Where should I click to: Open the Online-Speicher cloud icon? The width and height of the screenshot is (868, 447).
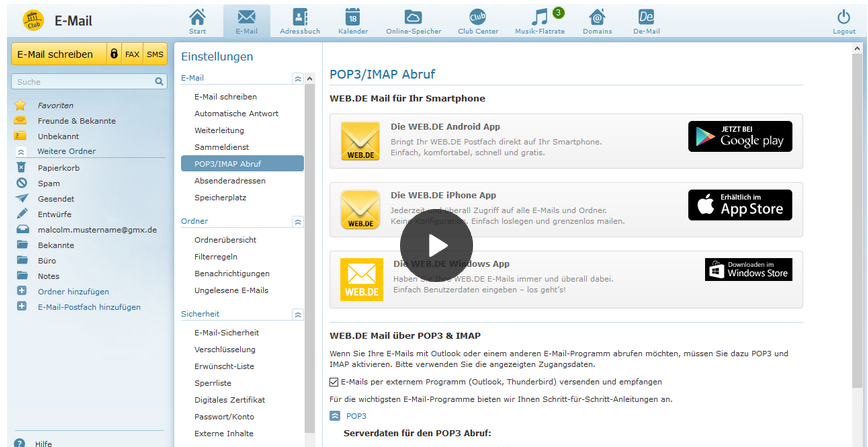point(413,17)
